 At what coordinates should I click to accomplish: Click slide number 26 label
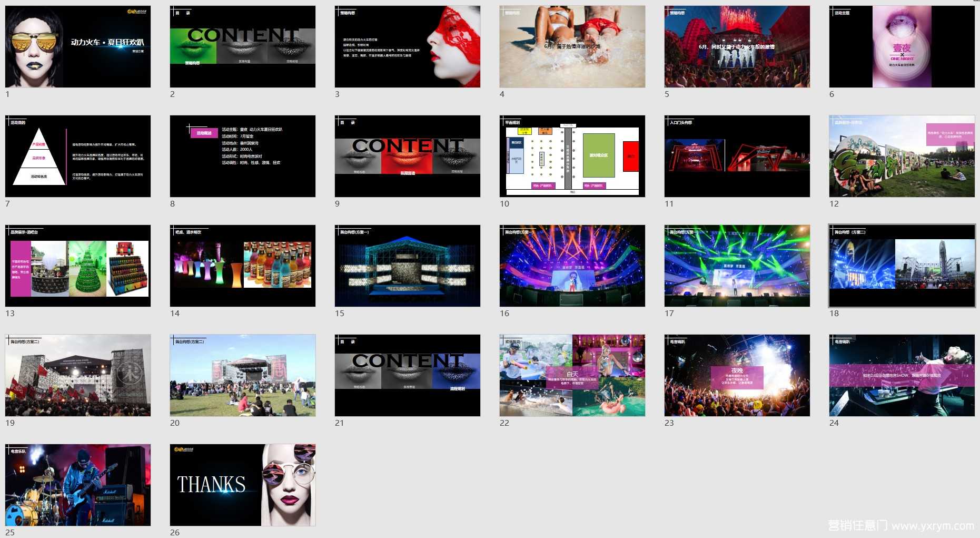pyautogui.click(x=175, y=532)
